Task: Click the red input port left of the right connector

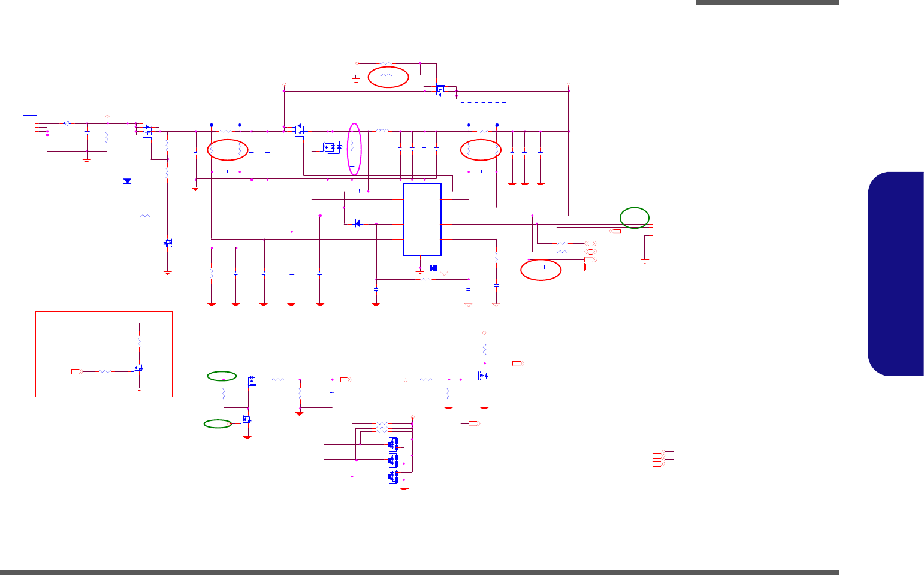Action: click(x=614, y=231)
